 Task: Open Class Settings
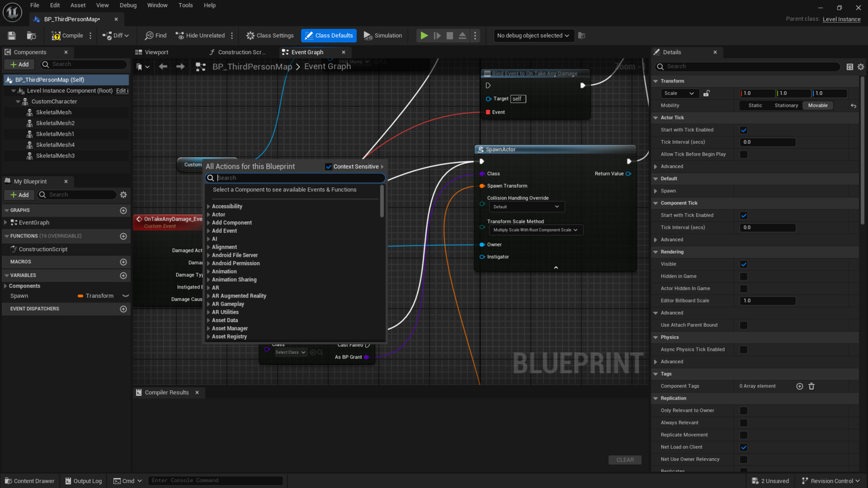[x=270, y=36]
